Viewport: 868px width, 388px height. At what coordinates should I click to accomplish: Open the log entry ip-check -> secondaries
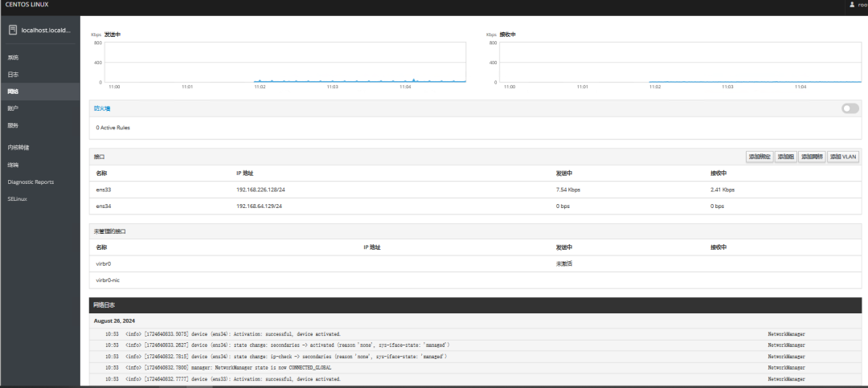[x=476, y=357]
